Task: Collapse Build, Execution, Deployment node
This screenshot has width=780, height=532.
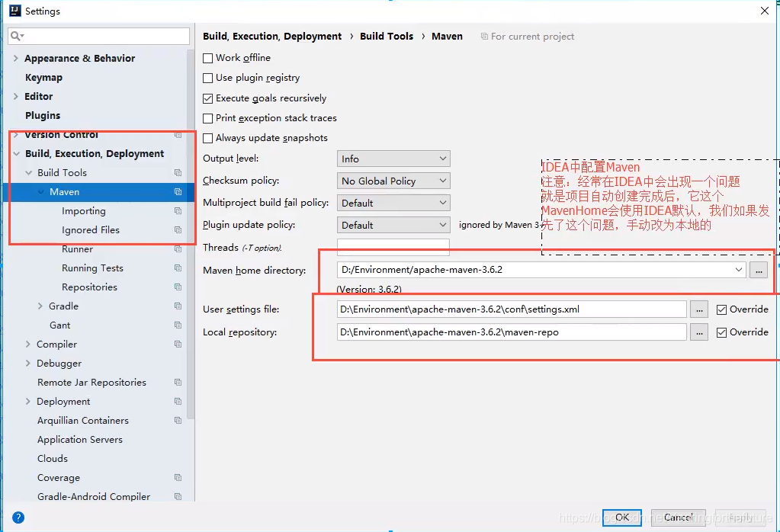Action: click(17, 154)
